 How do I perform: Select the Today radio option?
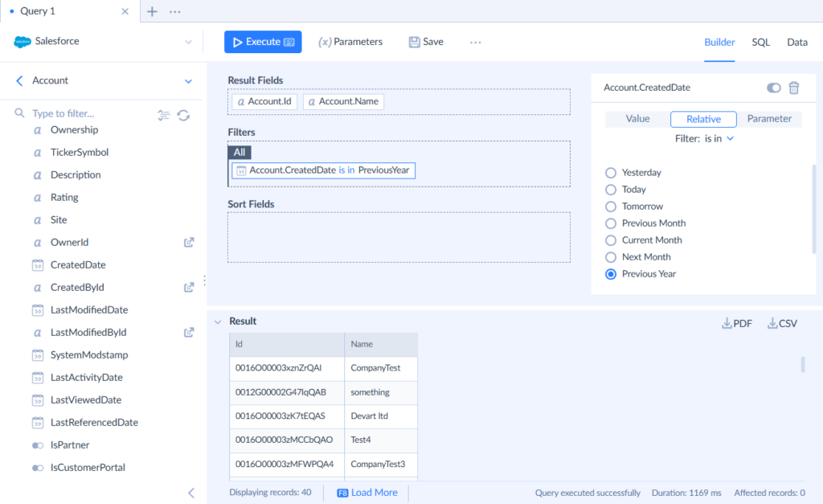611,190
